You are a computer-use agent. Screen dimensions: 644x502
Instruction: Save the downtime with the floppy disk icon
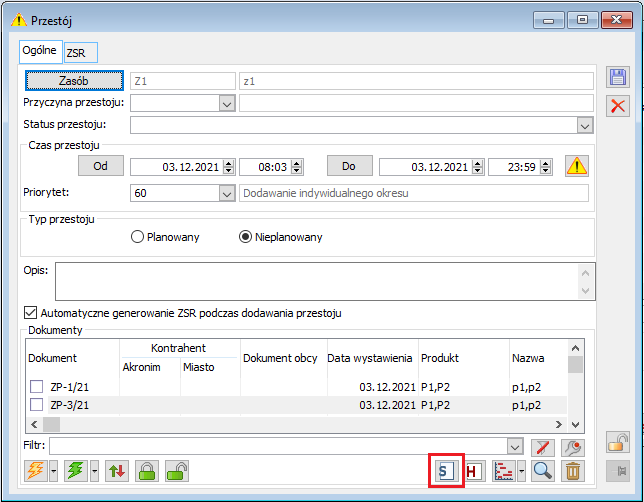[618, 77]
